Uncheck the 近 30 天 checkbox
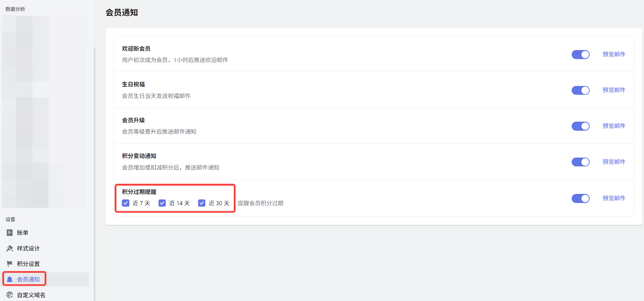 [x=202, y=203]
